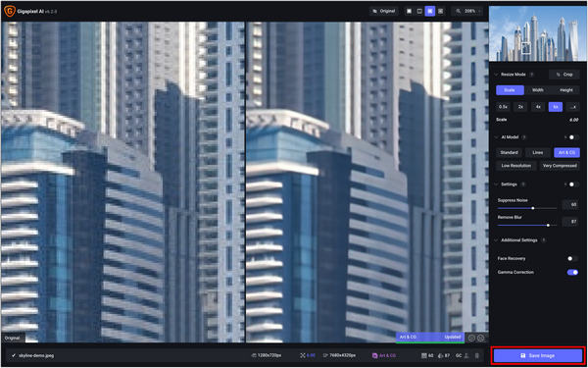This screenshot has height=368, width=588.
Task: Click the GC gamma correction indicator
Action: pos(459,355)
